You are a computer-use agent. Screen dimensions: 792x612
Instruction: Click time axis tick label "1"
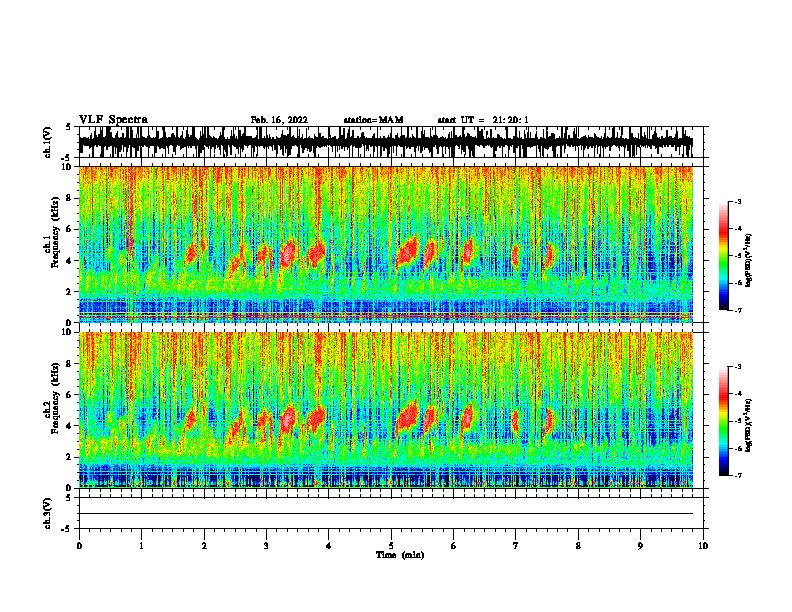[x=141, y=546]
